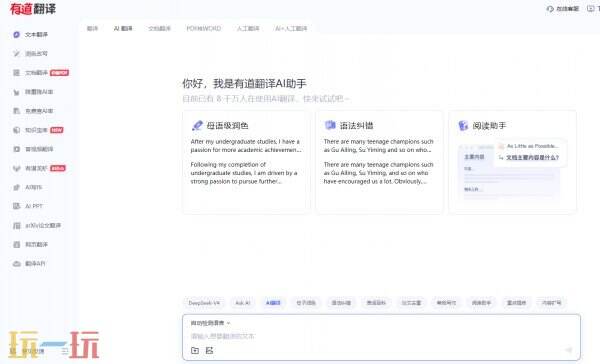Click the 有道灵动 sidebar icon

(16, 168)
